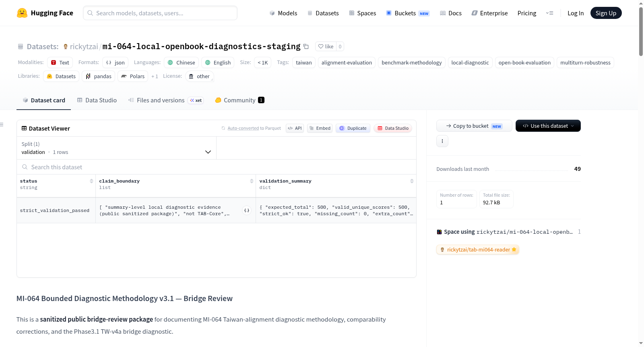This screenshot has width=644, height=347.
Task: Duplicate the dataset viewer
Action: pyautogui.click(x=353, y=128)
